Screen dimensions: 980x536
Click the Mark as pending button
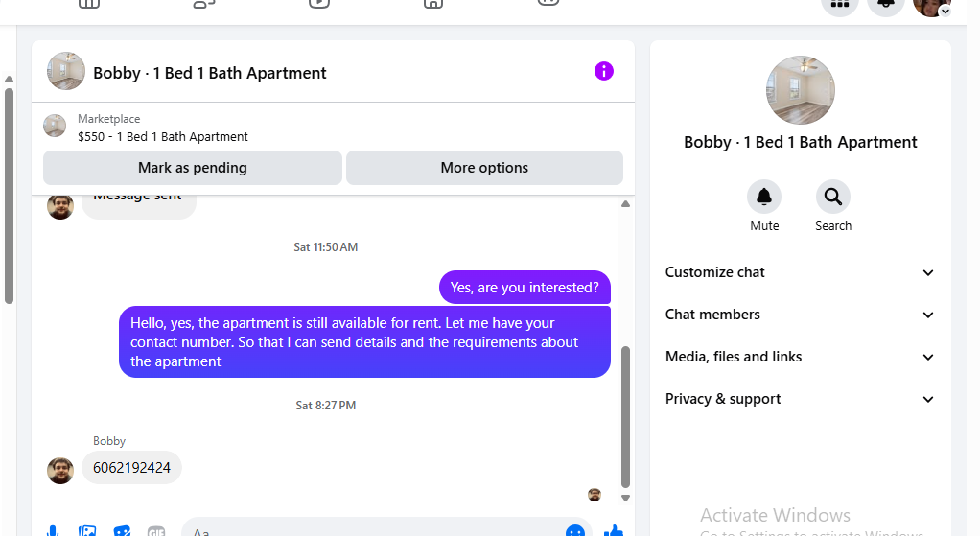tap(193, 168)
